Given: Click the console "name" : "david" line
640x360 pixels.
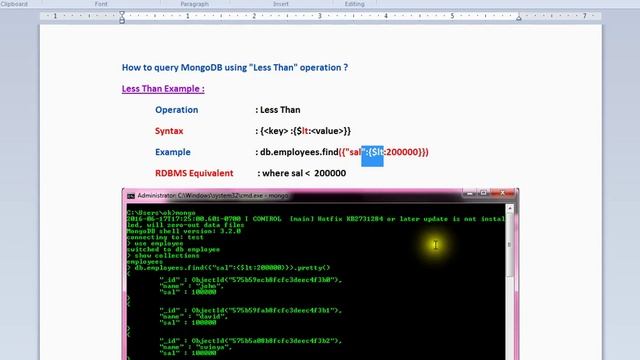Looking at the screenshot, I should [x=193, y=316].
